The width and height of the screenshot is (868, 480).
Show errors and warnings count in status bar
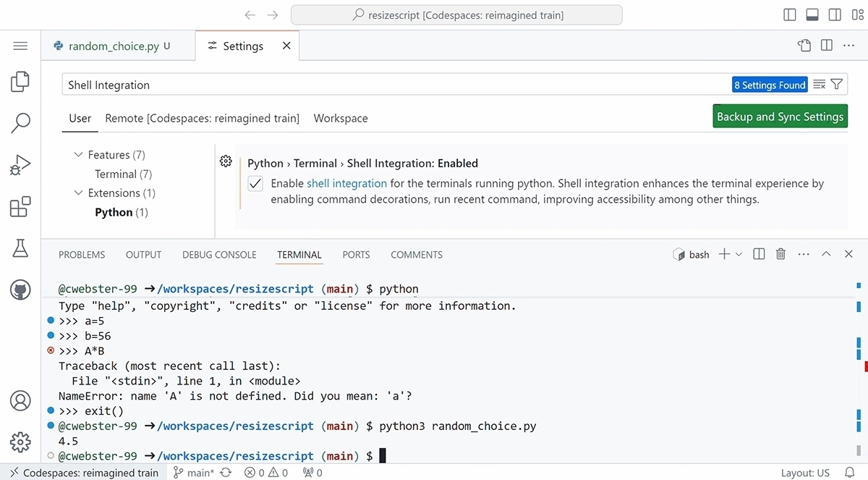click(x=266, y=473)
